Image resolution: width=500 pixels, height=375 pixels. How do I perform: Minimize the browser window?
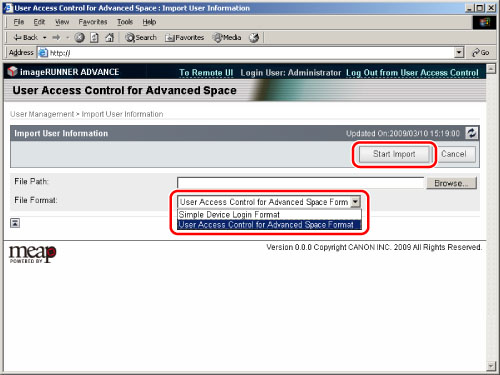click(x=469, y=8)
